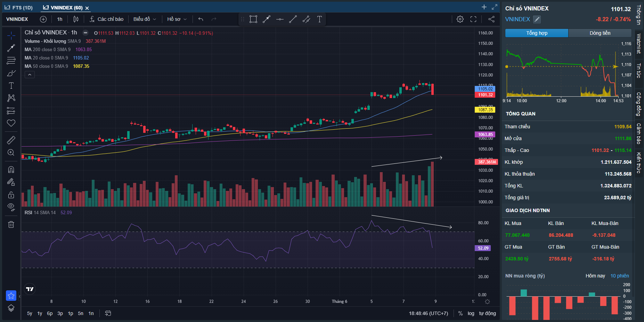The image size is (644, 322).
Task: Switch to the Dòng tiền tab
Action: coord(600,33)
